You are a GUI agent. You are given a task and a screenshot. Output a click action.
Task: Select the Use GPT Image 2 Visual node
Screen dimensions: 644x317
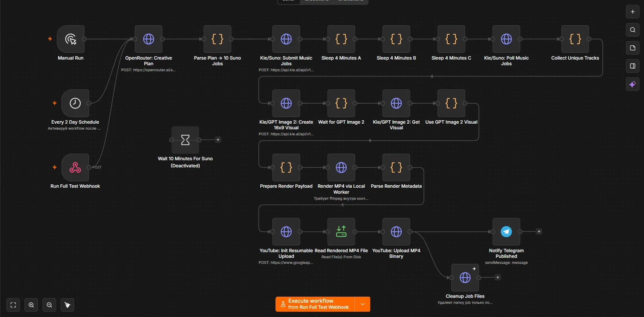point(451,103)
